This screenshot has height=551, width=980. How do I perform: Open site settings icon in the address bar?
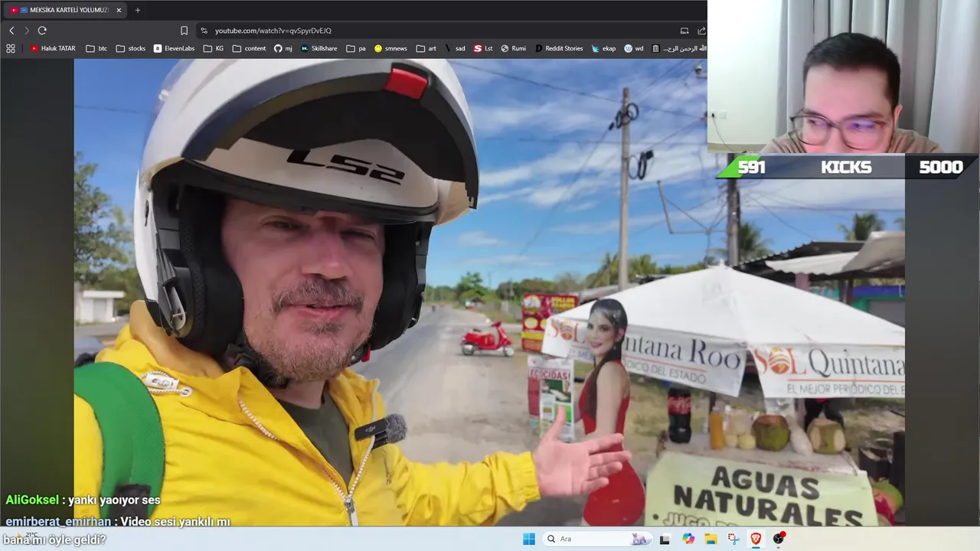[204, 31]
